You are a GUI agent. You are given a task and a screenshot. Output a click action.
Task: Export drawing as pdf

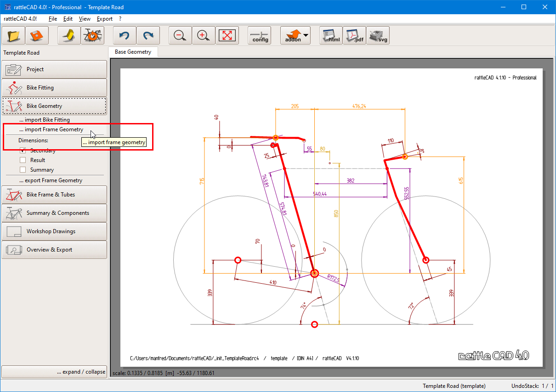coord(354,35)
